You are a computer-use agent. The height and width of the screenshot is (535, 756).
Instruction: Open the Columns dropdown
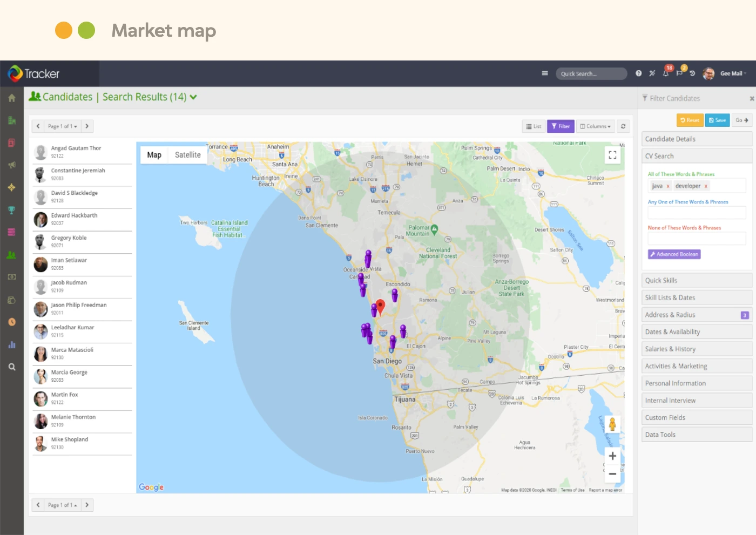595,126
